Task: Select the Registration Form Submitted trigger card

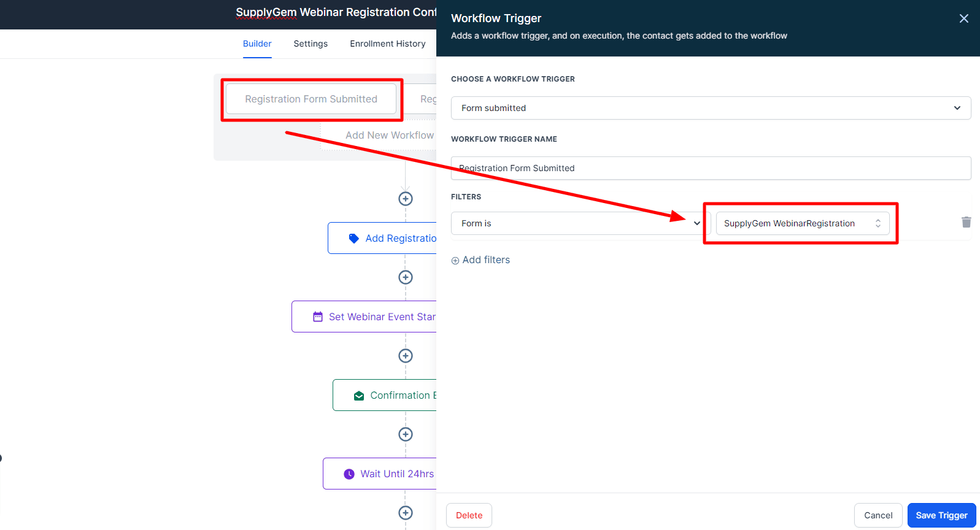Action: pyautogui.click(x=311, y=99)
